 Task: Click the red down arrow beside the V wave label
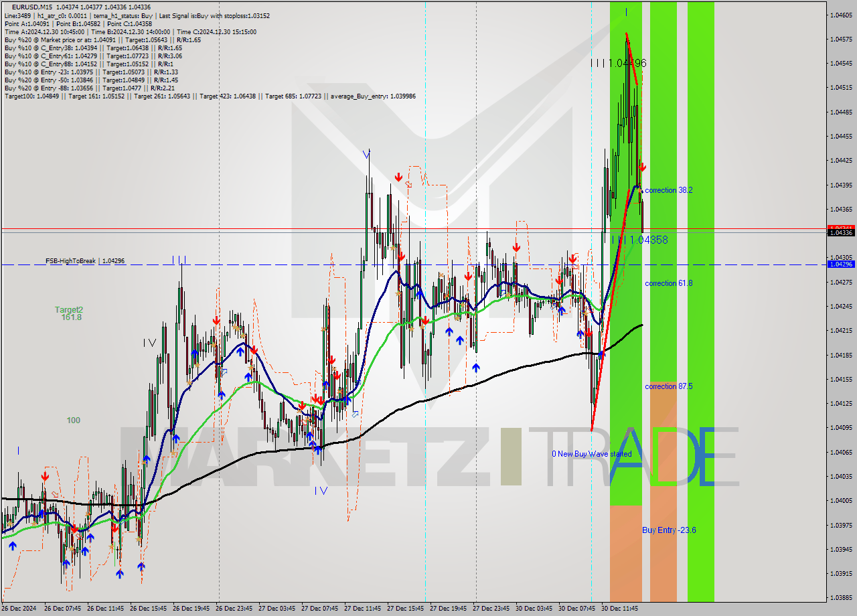pyautogui.click(x=398, y=176)
